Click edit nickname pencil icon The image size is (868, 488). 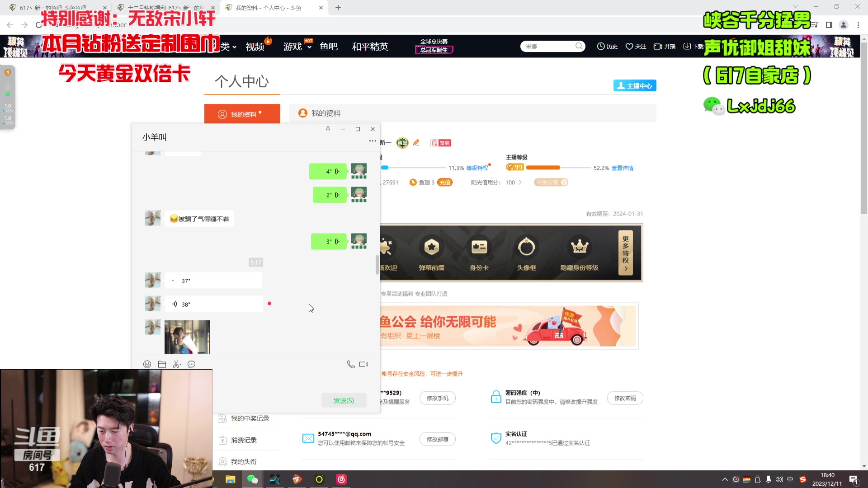pos(416,143)
